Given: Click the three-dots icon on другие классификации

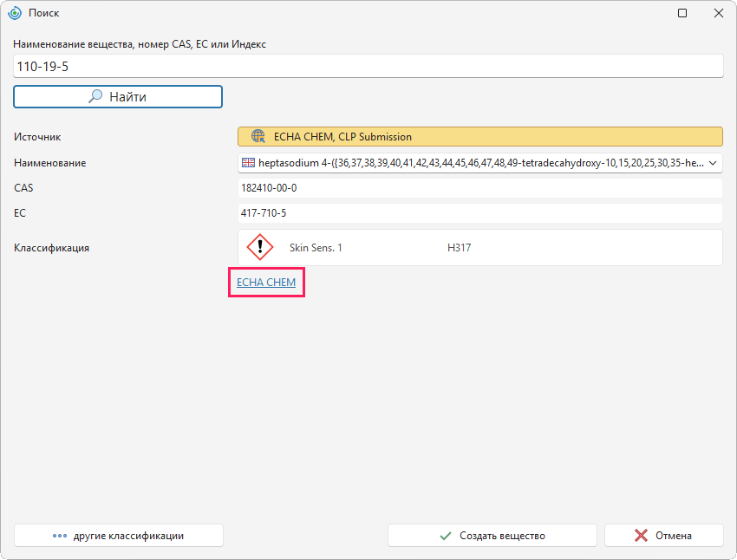Looking at the screenshot, I should point(60,536).
